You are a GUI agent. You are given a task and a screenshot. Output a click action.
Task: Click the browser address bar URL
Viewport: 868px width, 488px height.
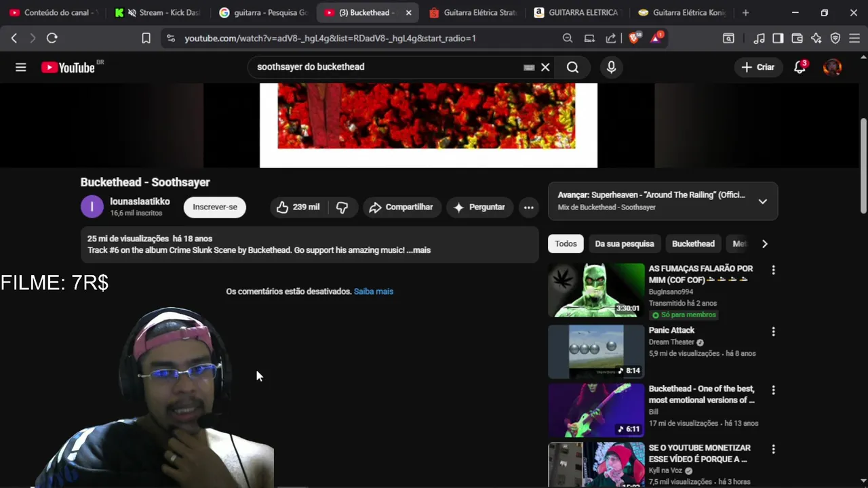[x=330, y=39]
